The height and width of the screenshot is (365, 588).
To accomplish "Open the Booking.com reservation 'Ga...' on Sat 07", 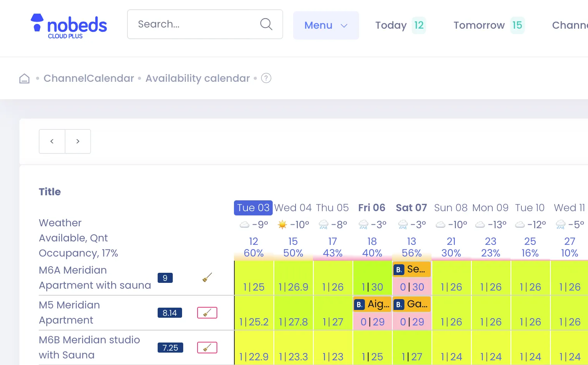I will [412, 304].
